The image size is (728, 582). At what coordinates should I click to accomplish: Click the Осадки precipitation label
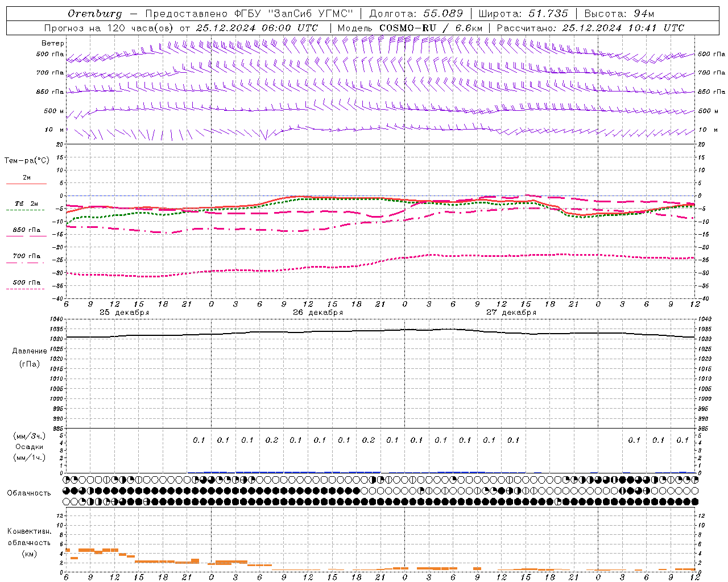30,447
